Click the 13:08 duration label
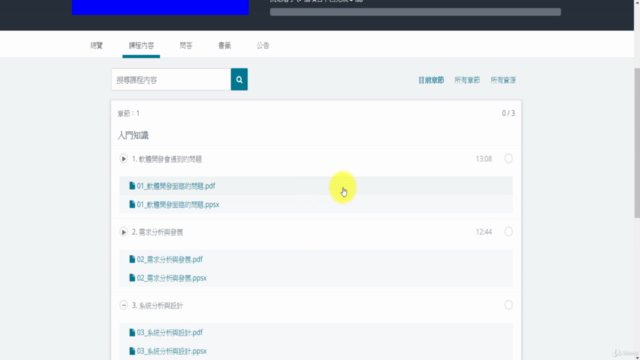The image size is (640, 360). pos(484,159)
